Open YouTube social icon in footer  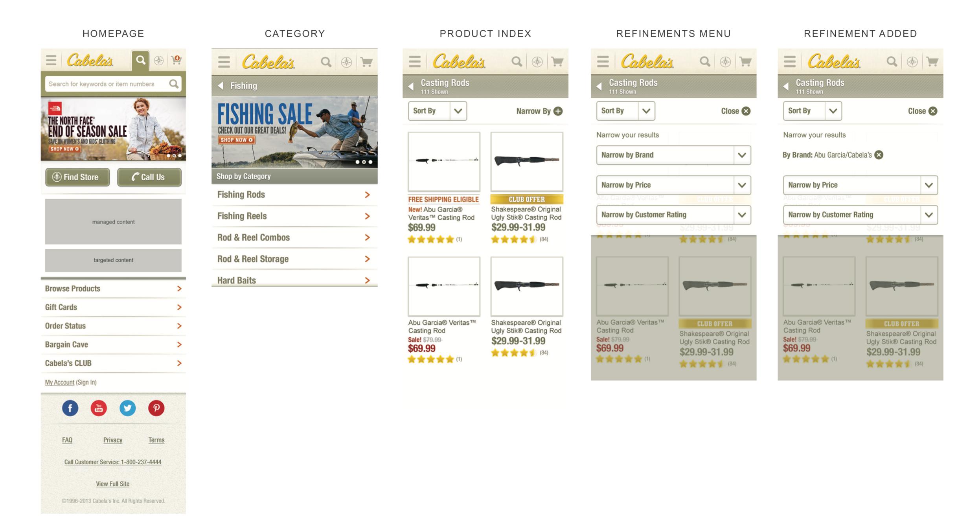coord(99,408)
